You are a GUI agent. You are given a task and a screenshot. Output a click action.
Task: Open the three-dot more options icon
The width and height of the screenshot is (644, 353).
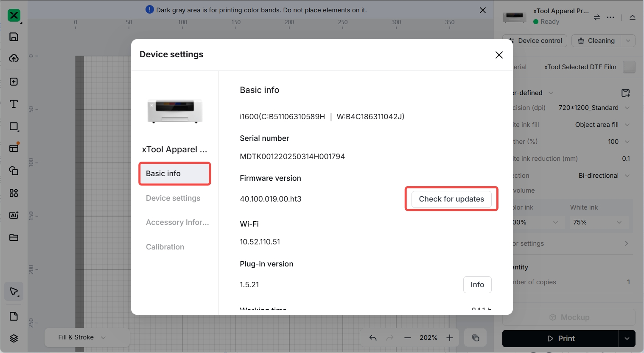[610, 17]
